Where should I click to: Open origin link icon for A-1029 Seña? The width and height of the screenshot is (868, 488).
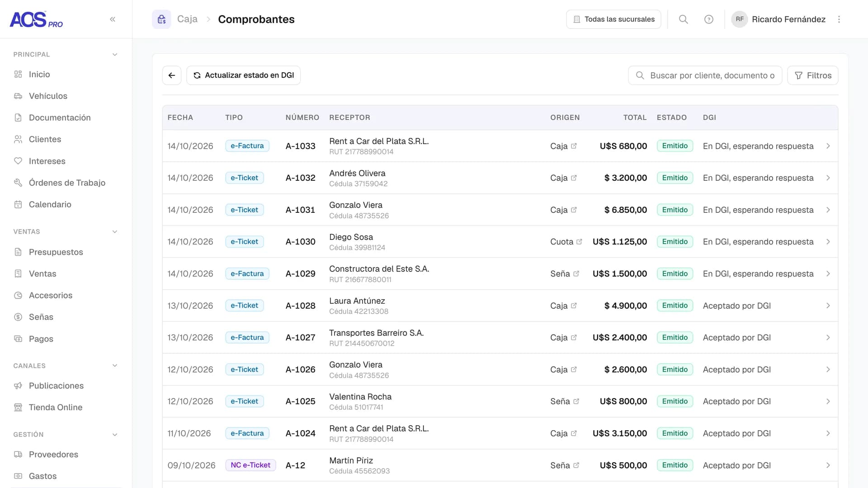pyautogui.click(x=576, y=274)
